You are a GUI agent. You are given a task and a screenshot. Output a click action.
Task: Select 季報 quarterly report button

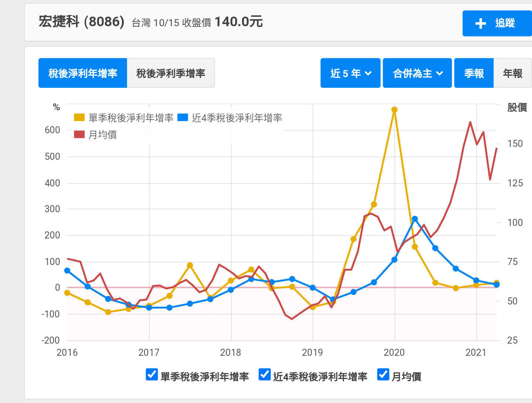(474, 73)
